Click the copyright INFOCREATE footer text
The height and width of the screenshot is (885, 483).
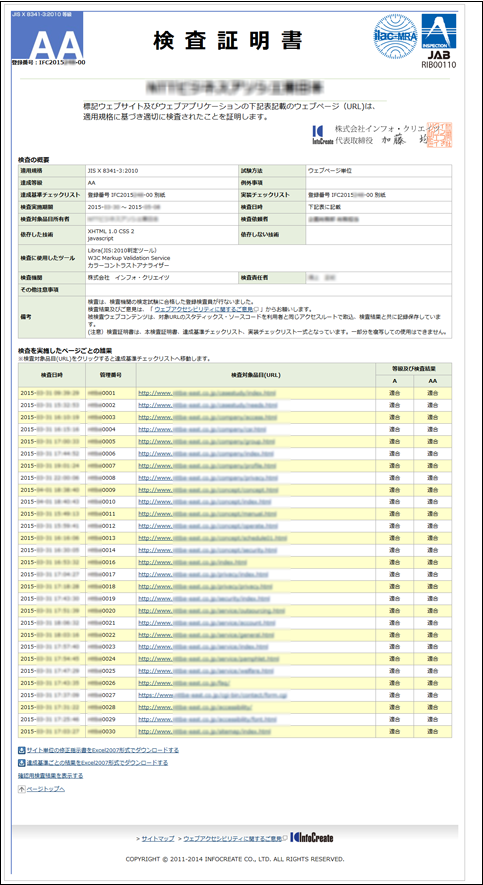pyautogui.click(x=235, y=860)
